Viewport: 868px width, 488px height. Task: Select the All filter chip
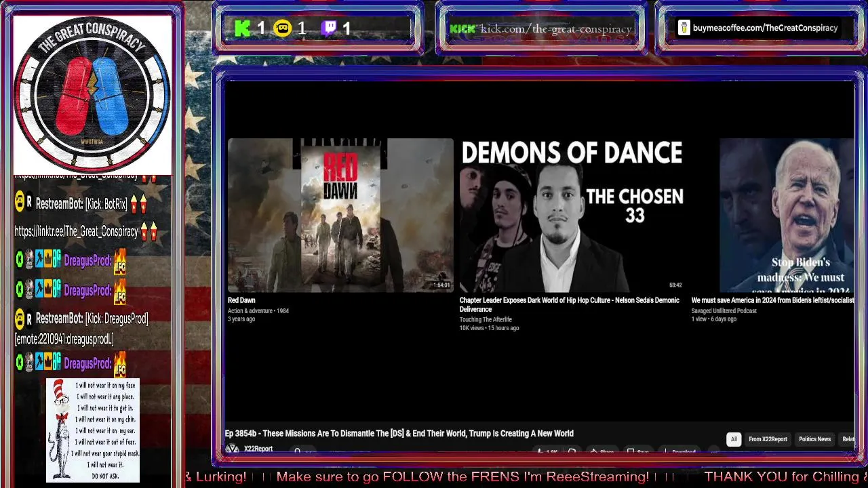[x=733, y=439]
